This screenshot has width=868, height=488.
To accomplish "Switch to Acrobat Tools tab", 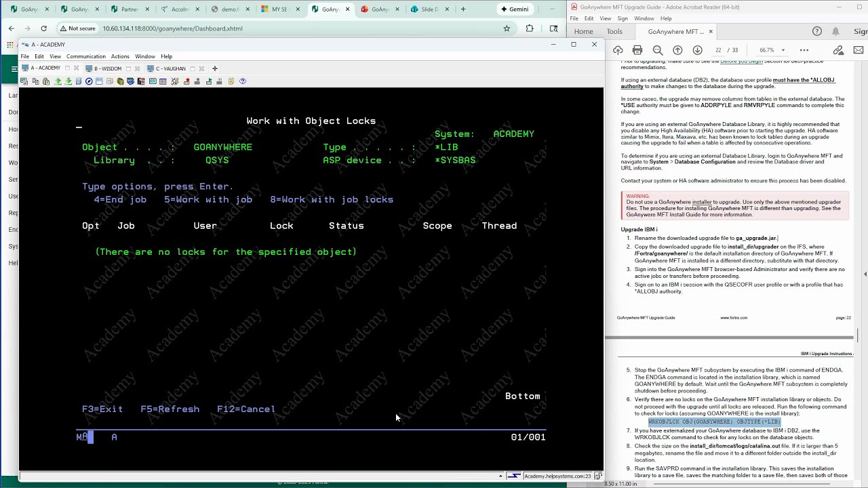I will [614, 32].
